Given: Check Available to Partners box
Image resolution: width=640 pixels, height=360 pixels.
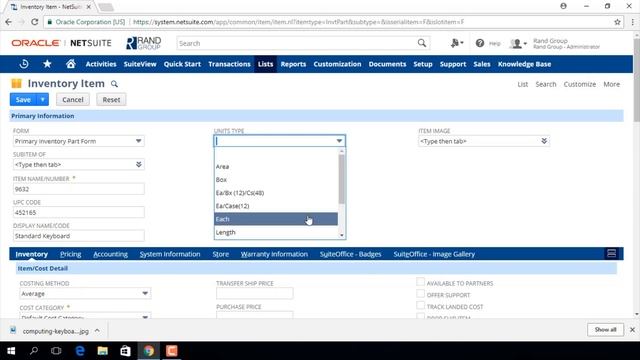Looking at the screenshot, I should point(420,282).
